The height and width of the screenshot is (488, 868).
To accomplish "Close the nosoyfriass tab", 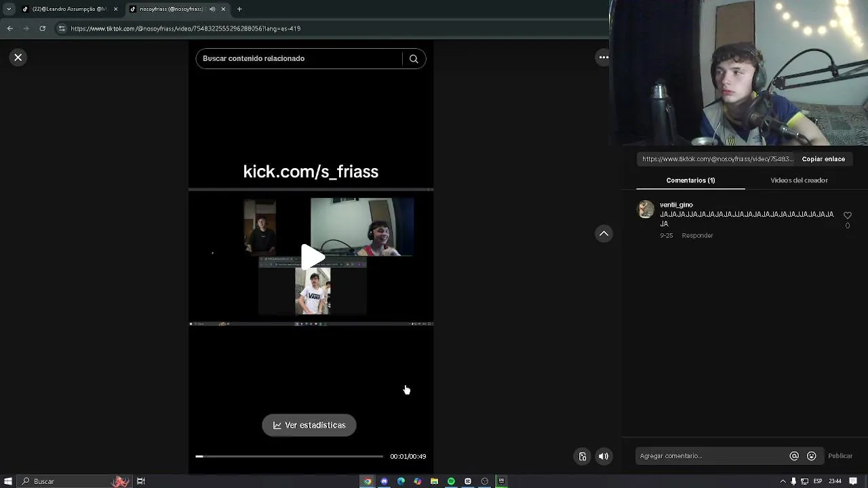I will (x=223, y=9).
